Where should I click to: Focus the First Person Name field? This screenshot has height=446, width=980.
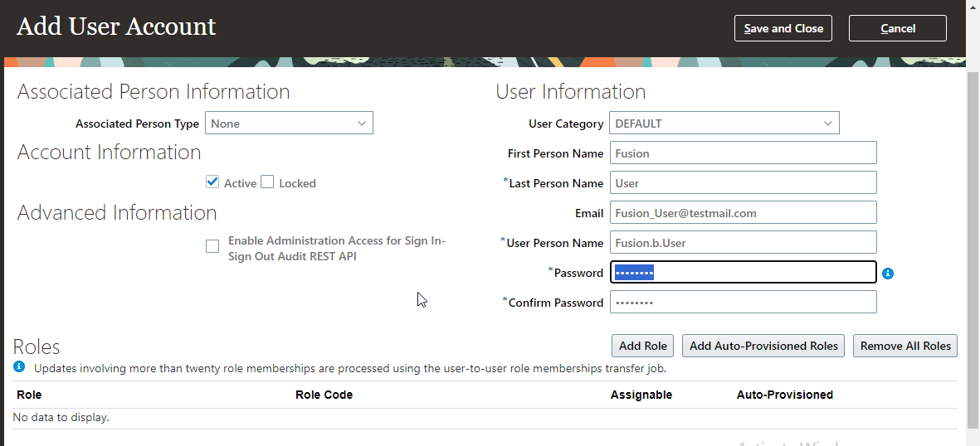coord(744,153)
